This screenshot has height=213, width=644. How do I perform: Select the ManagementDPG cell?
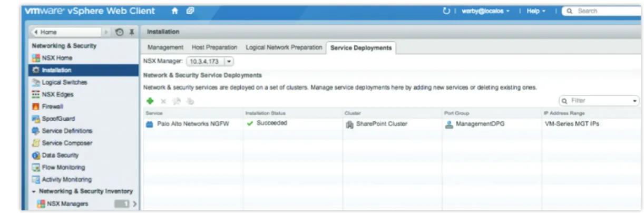pyautogui.click(x=492, y=124)
